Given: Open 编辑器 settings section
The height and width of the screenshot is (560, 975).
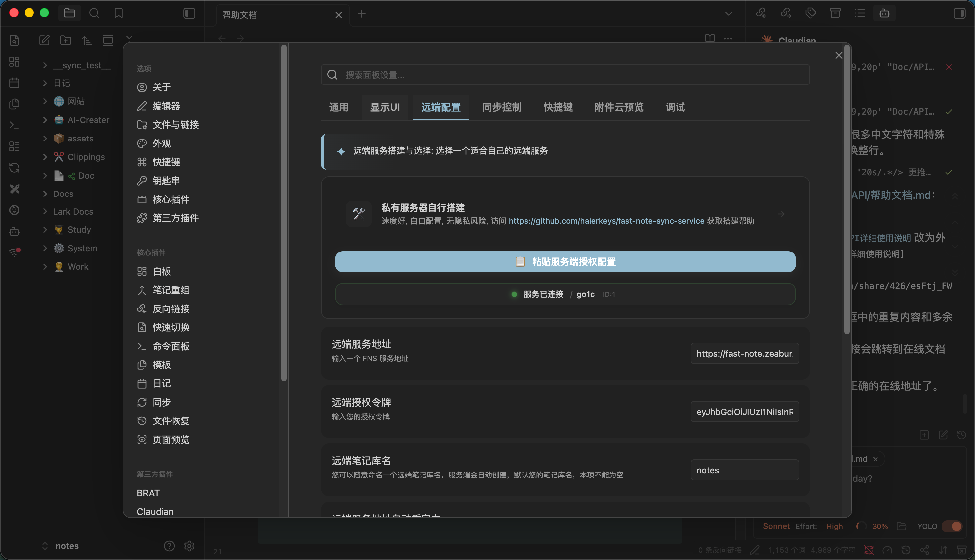Looking at the screenshot, I should 166,106.
